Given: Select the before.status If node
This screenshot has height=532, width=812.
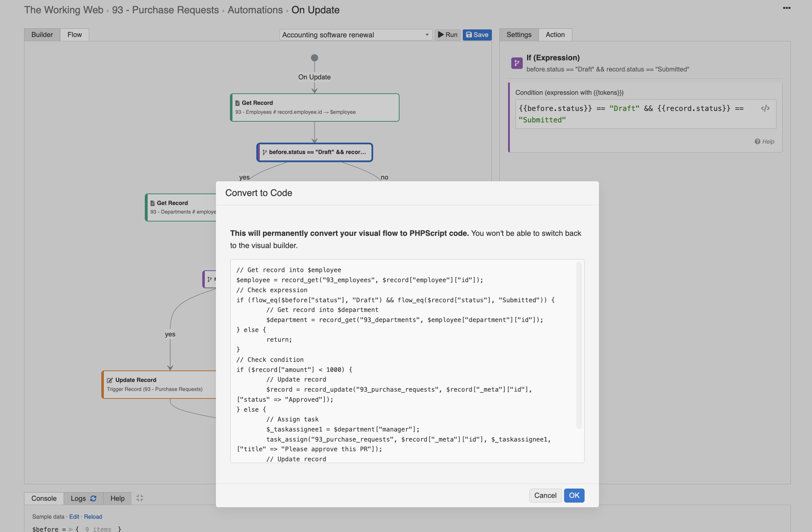Looking at the screenshot, I should [x=314, y=152].
